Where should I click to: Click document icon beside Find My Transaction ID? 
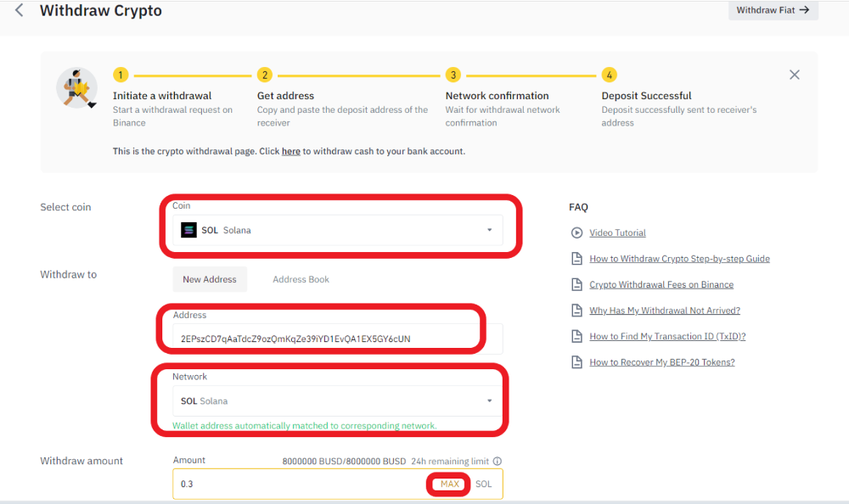click(x=576, y=337)
